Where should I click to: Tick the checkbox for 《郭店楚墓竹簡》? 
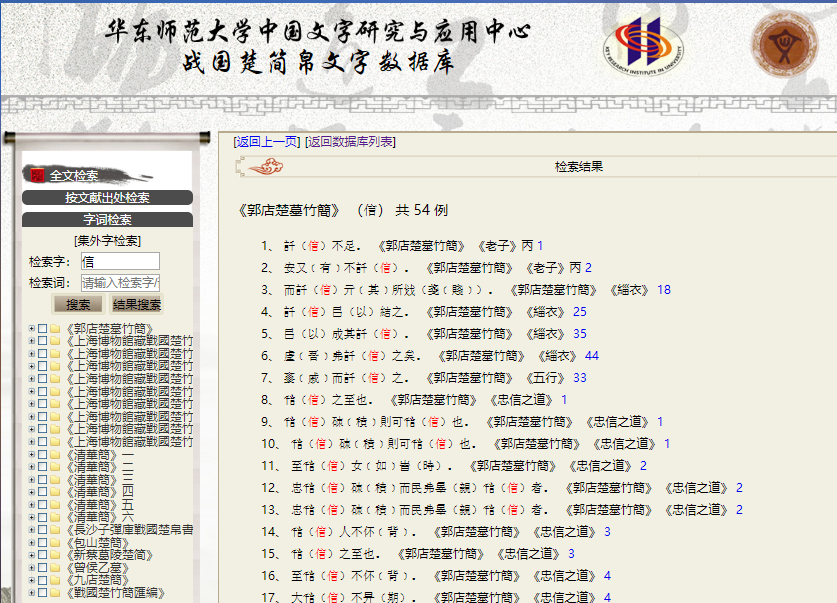click(43, 328)
